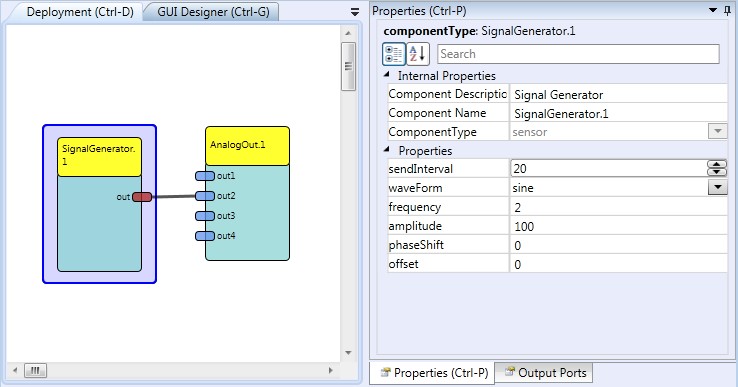The height and width of the screenshot is (387, 738).
Task: Switch to the Properties (Ctrl-P) bottom tab
Action: coord(433,373)
